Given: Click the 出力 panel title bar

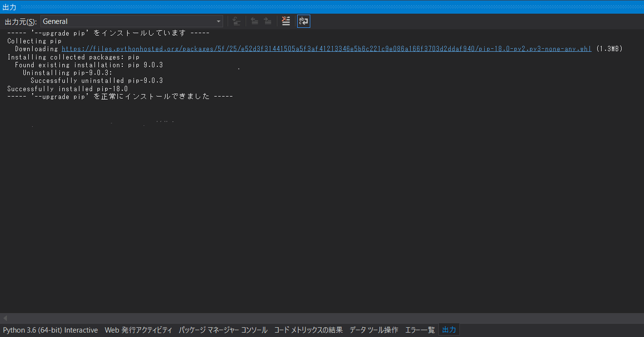Looking at the screenshot, I should pyautogui.click(x=322, y=7).
